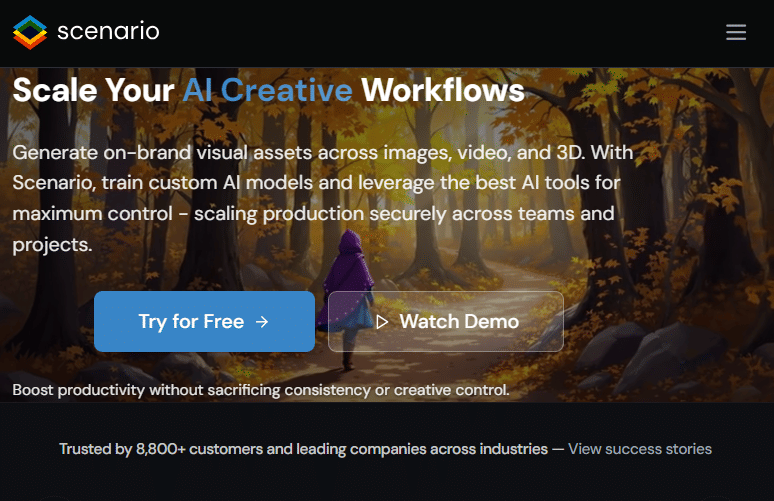Click the "Boost productivity" tagline text

click(x=261, y=390)
